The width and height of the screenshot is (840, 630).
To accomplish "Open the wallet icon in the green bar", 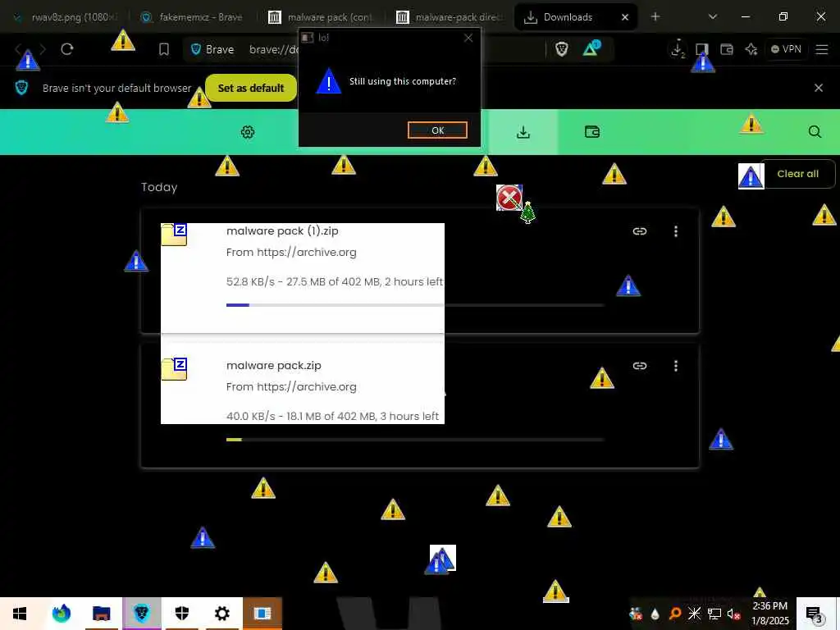I will click(x=592, y=132).
